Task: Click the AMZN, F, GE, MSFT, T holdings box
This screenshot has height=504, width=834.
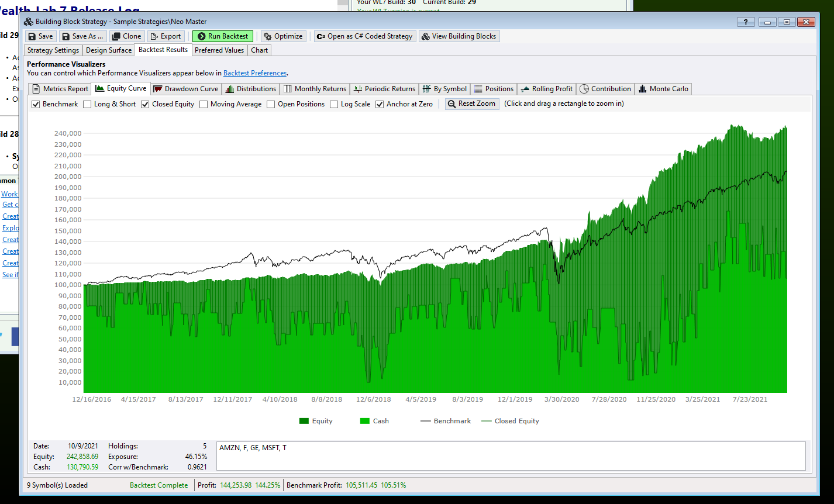Action: [511, 456]
